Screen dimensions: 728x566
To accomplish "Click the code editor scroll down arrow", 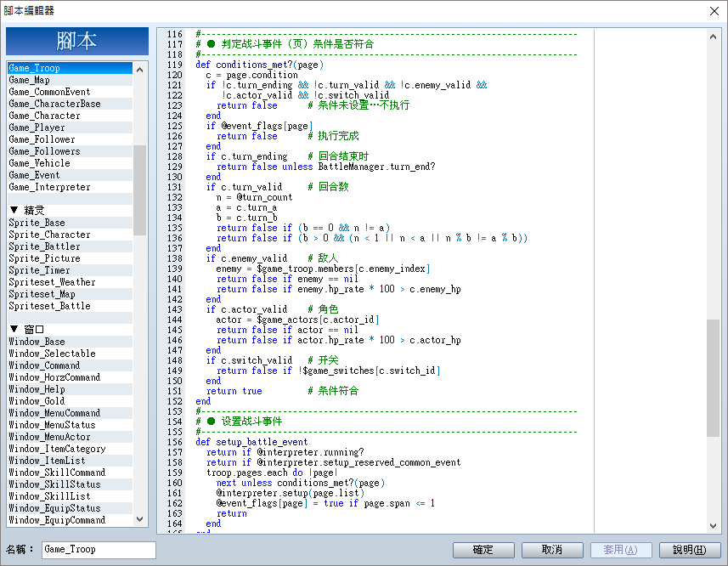I will (714, 525).
